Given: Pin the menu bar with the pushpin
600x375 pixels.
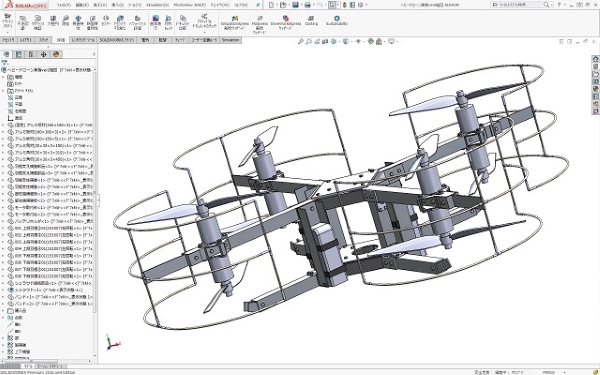Looking at the screenshot, I should [x=258, y=5].
